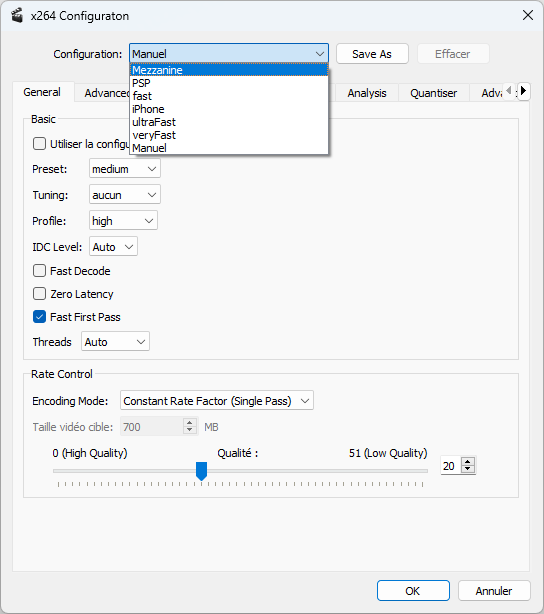This screenshot has width=544, height=614.
Task: Open the Preset dropdown set to medium
Action: point(125,169)
